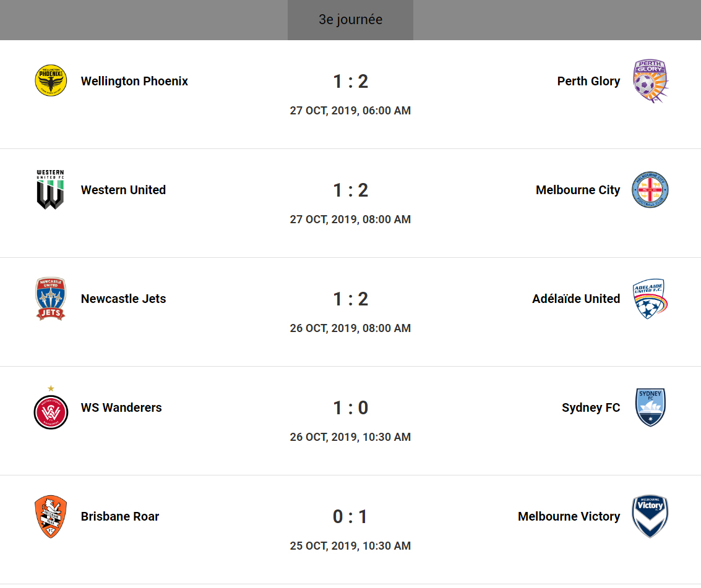This screenshot has width=701, height=588.
Task: Open the Wellington Phoenix team link
Action: (134, 81)
